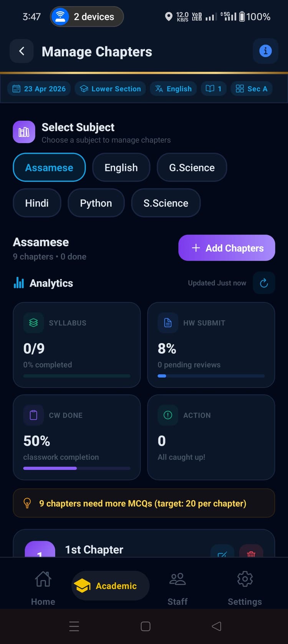Tap the 2 devices pill at top
This screenshot has height=644, width=288.
(86, 17)
